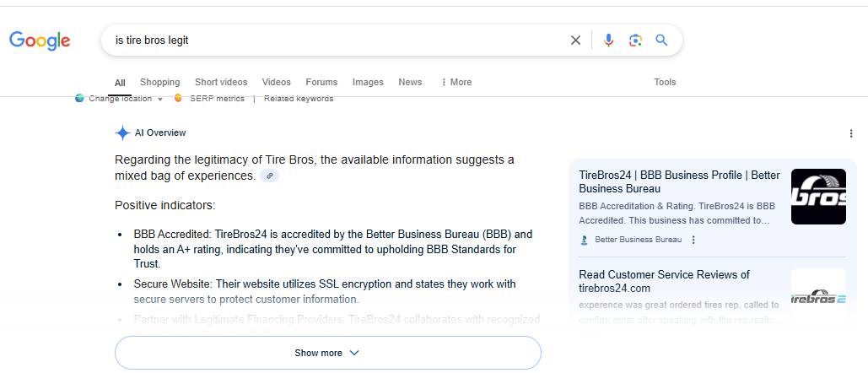Image resolution: width=868 pixels, height=373 pixels.
Task: Switch to the Shopping tab
Action: pos(160,82)
